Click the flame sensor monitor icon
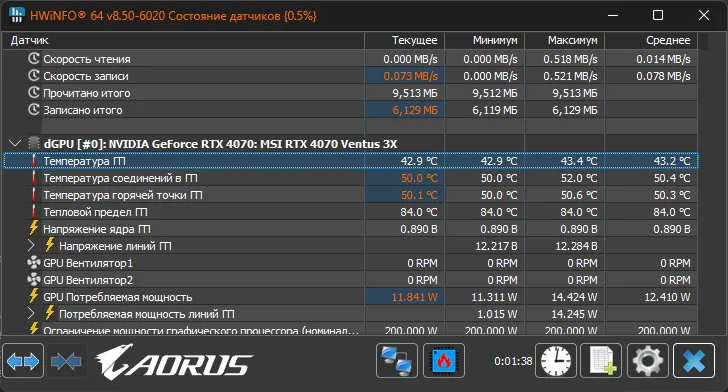Viewport: 728px width, 392px height. click(x=444, y=360)
